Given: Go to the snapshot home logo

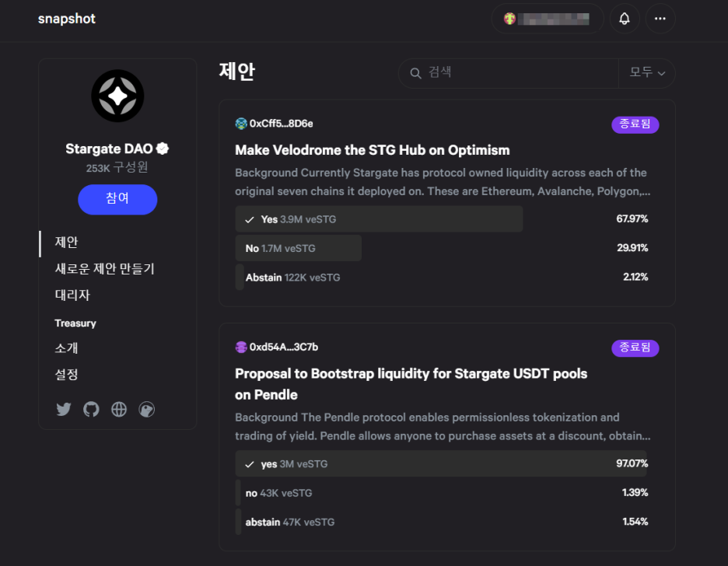Looking at the screenshot, I should pos(66,19).
